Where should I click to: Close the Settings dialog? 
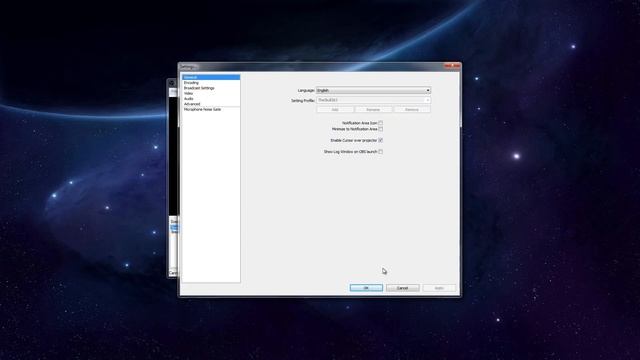coord(452,66)
